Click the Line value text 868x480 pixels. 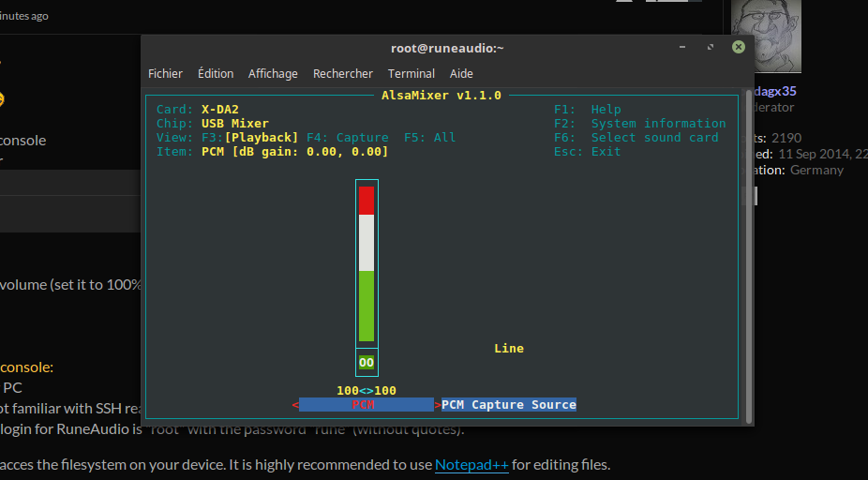[x=509, y=348]
